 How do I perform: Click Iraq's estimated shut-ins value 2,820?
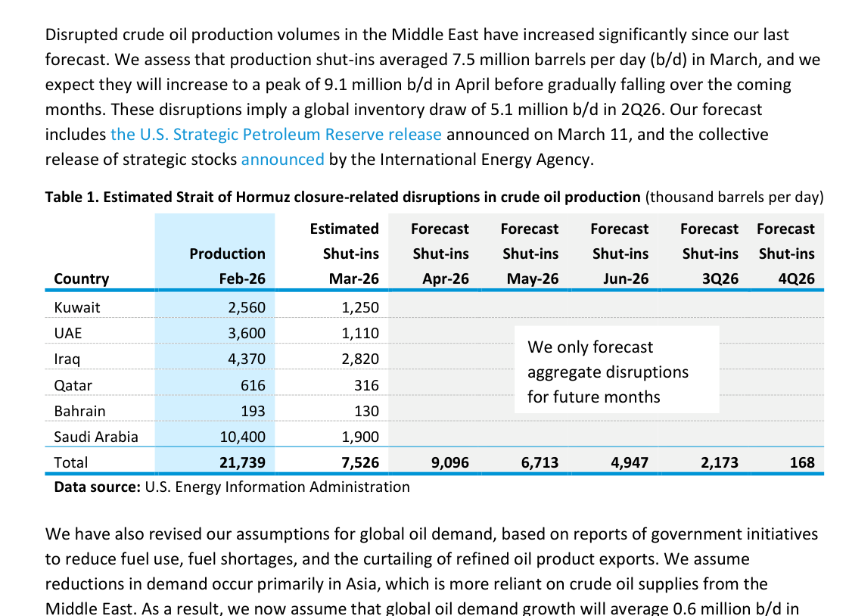[360, 359]
